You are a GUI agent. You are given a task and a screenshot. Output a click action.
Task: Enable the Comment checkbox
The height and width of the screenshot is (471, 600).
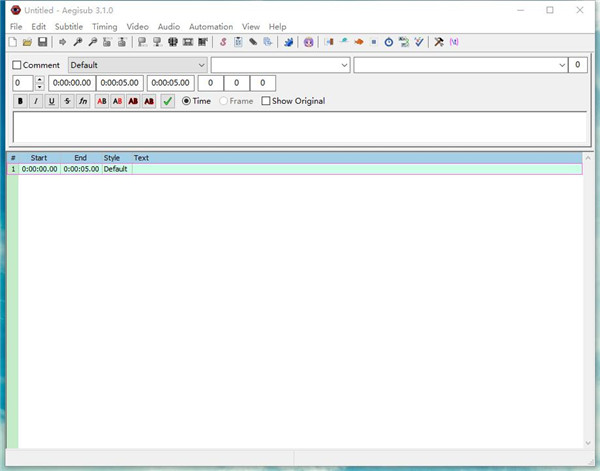[x=17, y=65]
